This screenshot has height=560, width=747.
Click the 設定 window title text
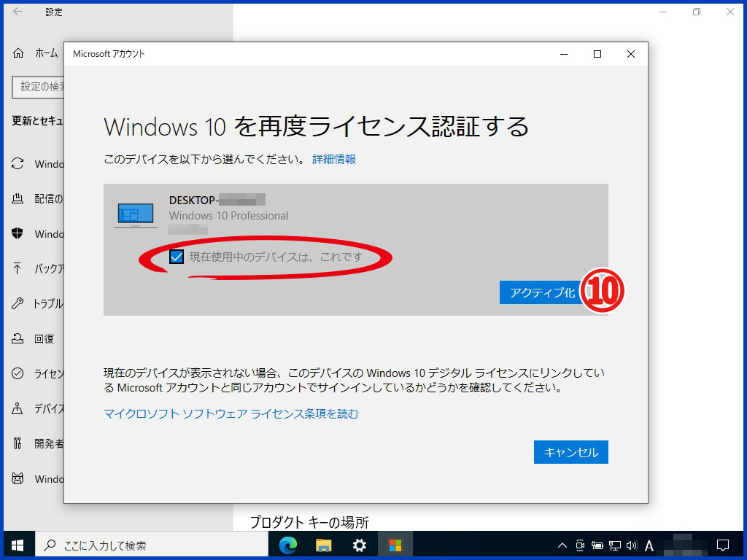pyautogui.click(x=54, y=12)
